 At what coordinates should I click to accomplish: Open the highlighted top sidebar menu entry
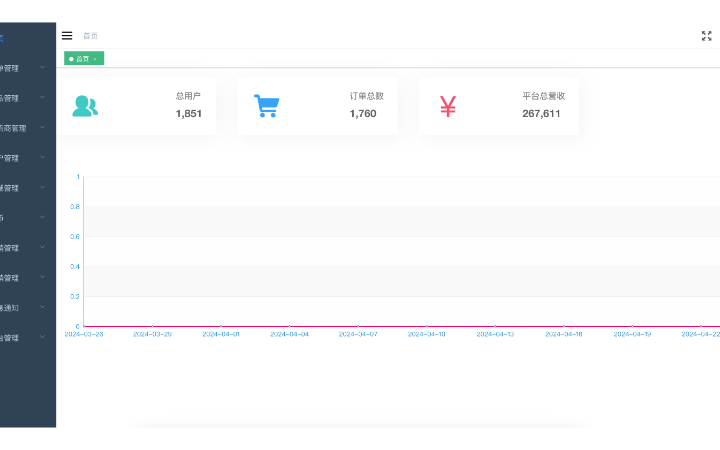(3, 38)
